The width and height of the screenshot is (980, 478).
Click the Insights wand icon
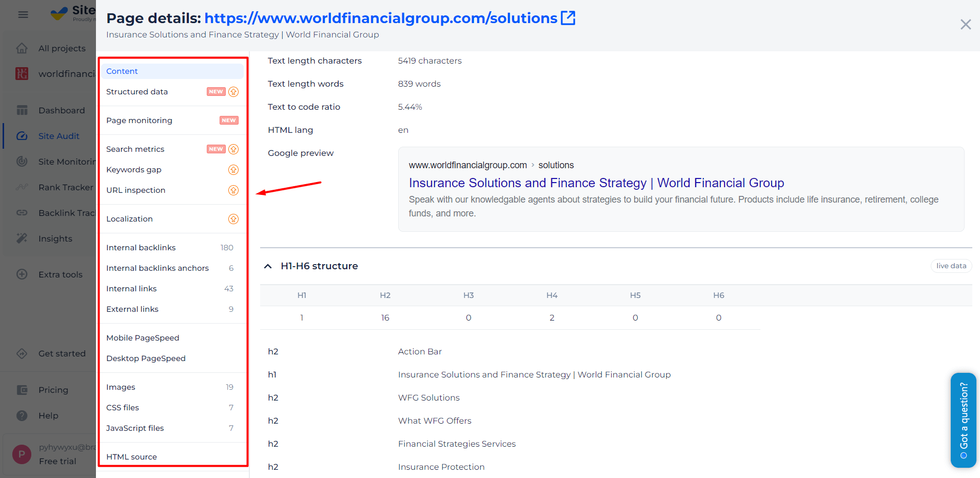tap(22, 238)
